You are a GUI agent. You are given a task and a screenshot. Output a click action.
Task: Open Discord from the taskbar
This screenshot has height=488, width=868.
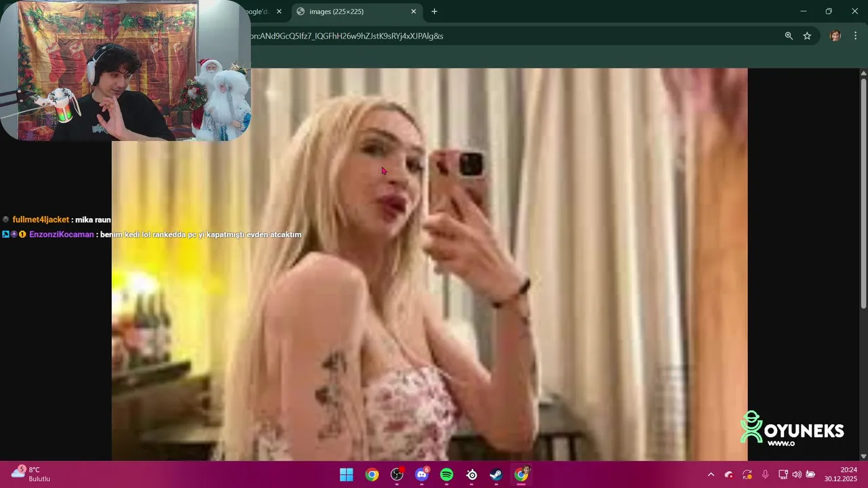[422, 474]
